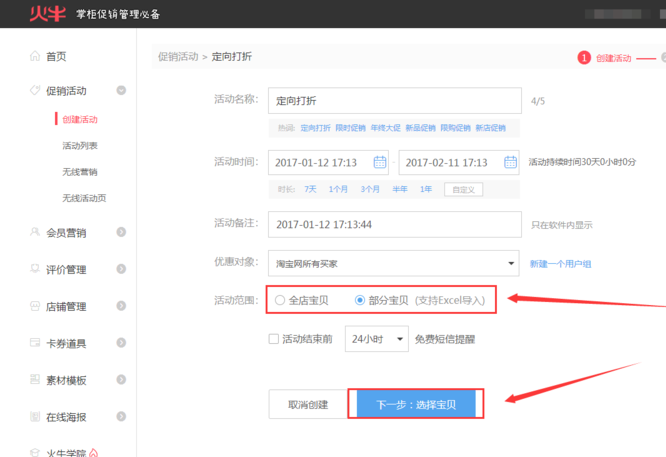Click the 取消创建 button
Viewport: 666px width, 457px height.
308,404
